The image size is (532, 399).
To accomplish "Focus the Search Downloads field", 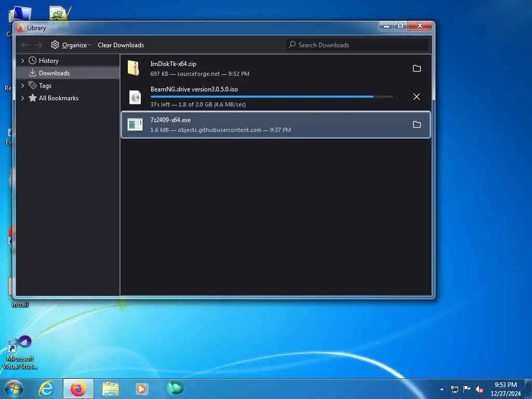I will point(358,45).
